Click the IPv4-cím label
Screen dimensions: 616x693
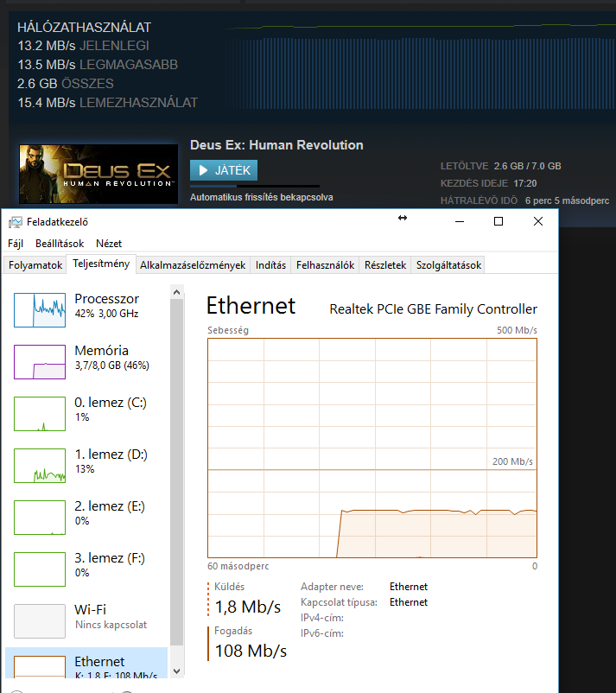(x=322, y=618)
